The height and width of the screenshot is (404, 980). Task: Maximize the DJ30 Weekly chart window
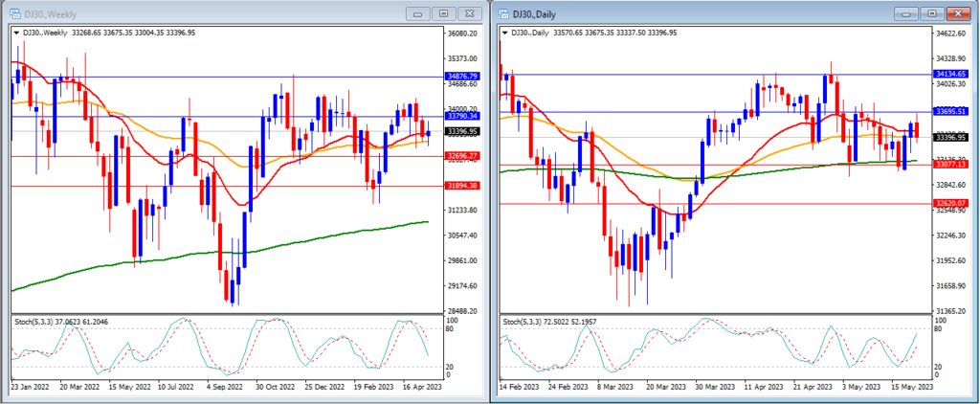443,13
